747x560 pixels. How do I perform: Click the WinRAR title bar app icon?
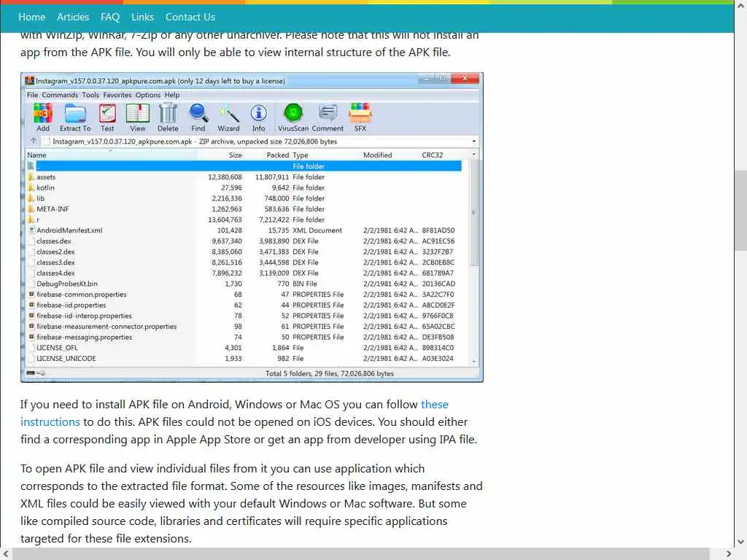pyautogui.click(x=29, y=80)
